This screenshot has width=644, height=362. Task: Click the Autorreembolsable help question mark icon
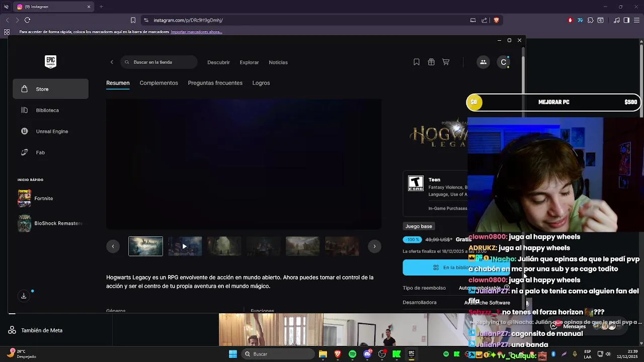(507, 288)
